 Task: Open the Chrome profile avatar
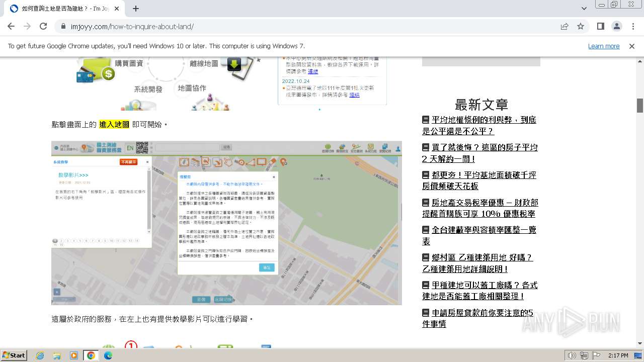[x=616, y=26]
